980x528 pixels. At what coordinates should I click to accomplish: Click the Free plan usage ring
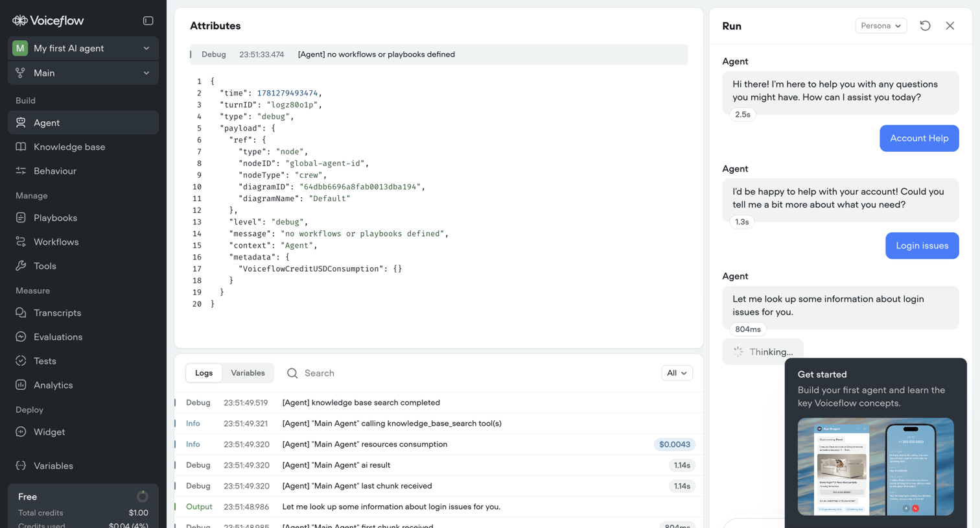click(x=142, y=497)
